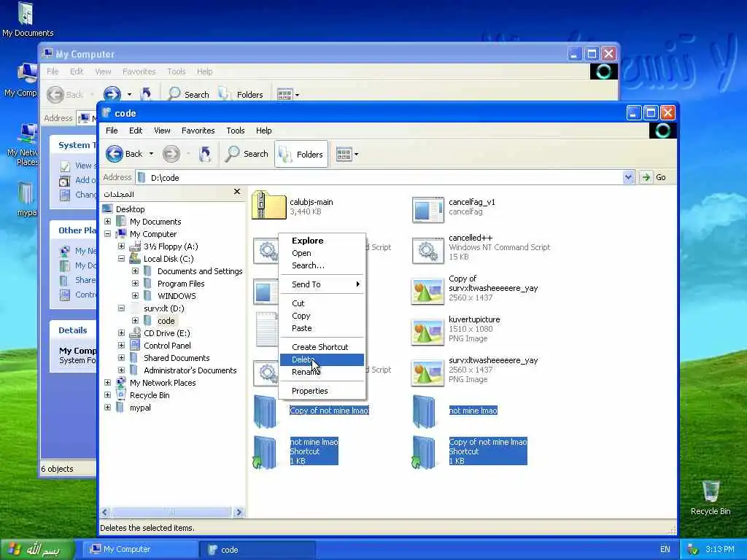The image size is (747, 560).
Task: Choose Cut from the context menu
Action: (x=322, y=303)
